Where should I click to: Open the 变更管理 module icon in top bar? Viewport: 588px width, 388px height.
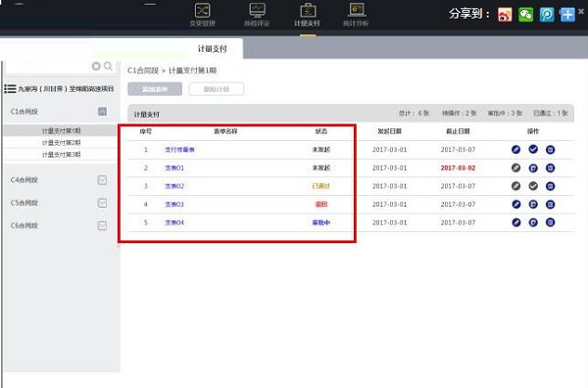tap(203, 11)
